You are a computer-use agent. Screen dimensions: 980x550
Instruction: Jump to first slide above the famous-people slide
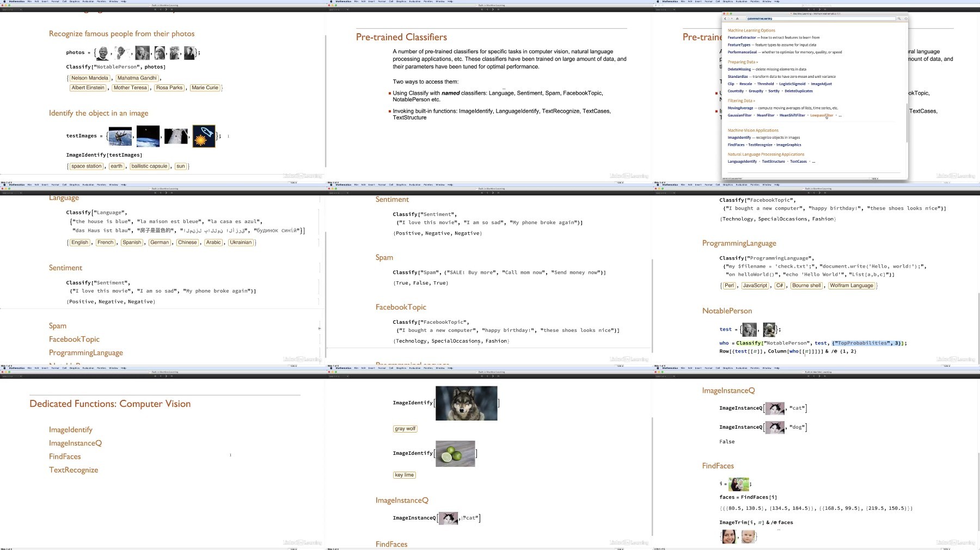[x=155, y=9]
